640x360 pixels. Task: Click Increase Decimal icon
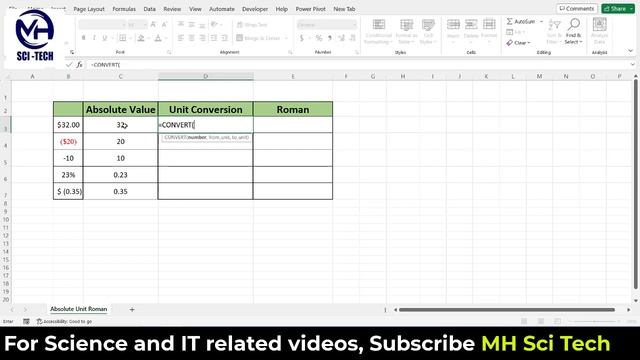pyautogui.click(x=341, y=38)
